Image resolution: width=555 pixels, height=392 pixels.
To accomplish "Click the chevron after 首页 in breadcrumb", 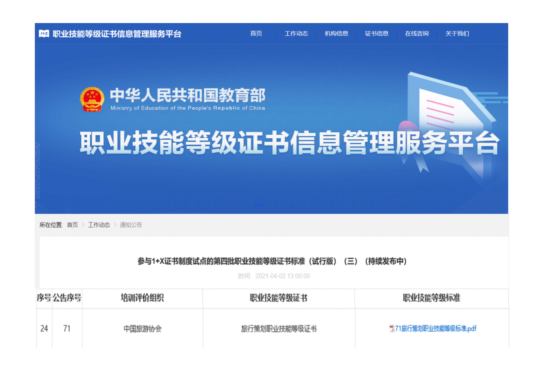I will [x=83, y=225].
